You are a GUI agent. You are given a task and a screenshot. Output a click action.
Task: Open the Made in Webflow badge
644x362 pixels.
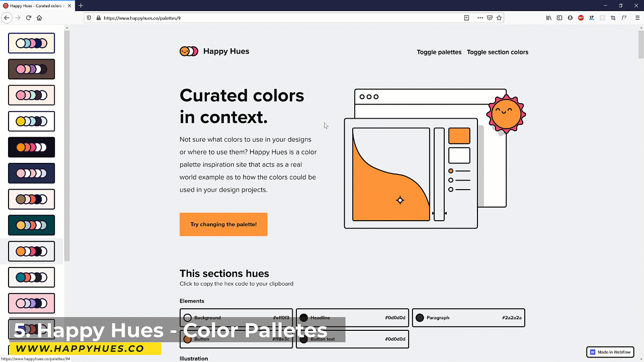point(610,352)
